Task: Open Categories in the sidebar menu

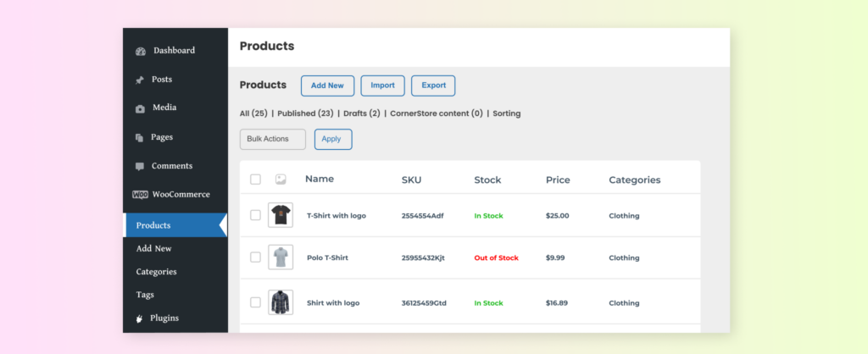Action: pos(156,272)
